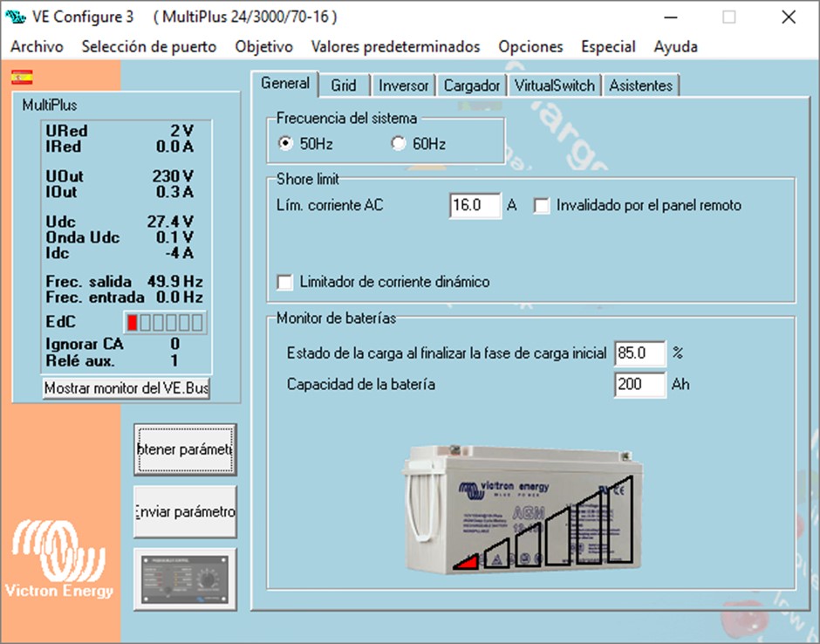Screen dimensions: 820x644
Task: Open the Objetivo menu
Action: [x=264, y=46]
